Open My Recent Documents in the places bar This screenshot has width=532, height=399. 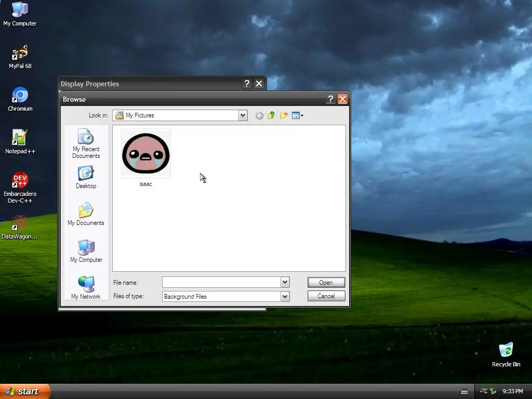pos(86,144)
